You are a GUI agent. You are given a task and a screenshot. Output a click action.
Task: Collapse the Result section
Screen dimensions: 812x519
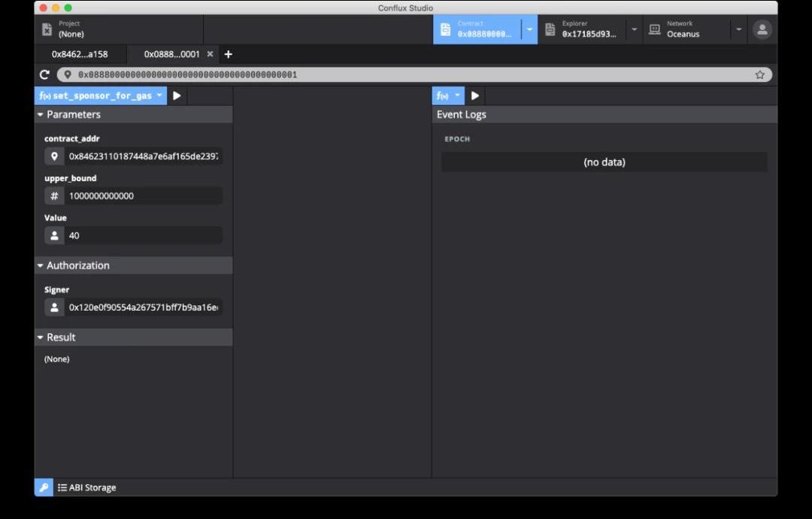pyautogui.click(x=41, y=337)
